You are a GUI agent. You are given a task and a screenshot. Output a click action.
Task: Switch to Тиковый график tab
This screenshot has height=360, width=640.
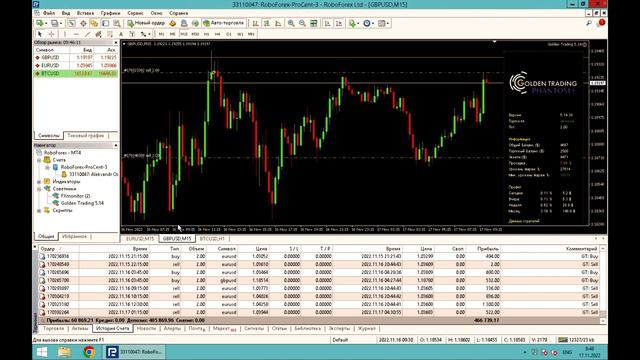point(86,135)
